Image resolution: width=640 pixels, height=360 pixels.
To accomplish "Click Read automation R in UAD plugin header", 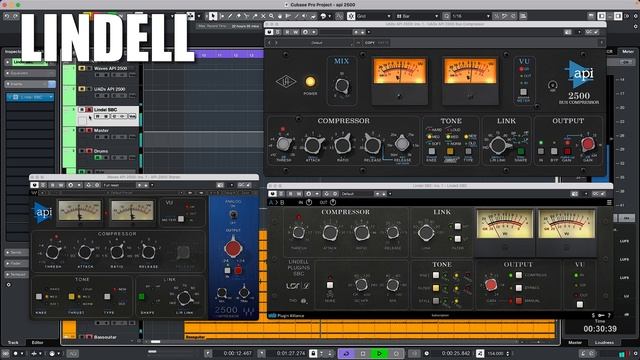I will (x=287, y=32).
